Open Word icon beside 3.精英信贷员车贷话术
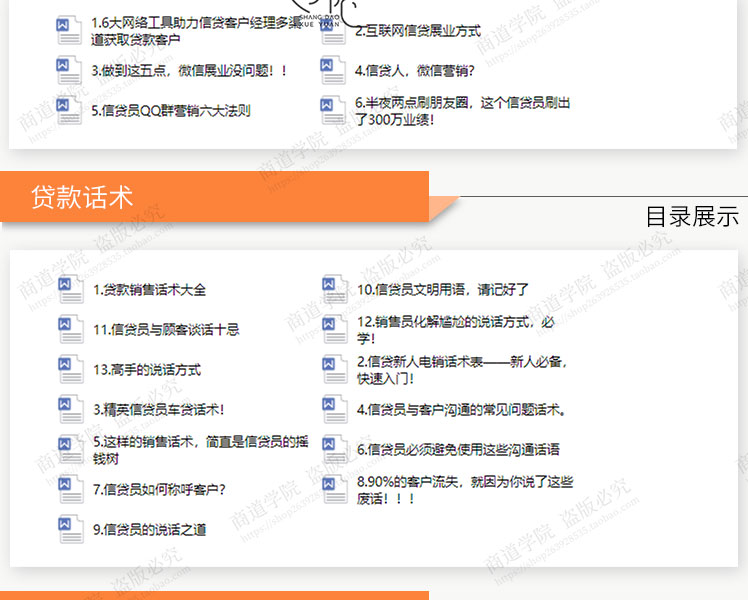Viewport: 748px width, 600px height. coord(70,409)
